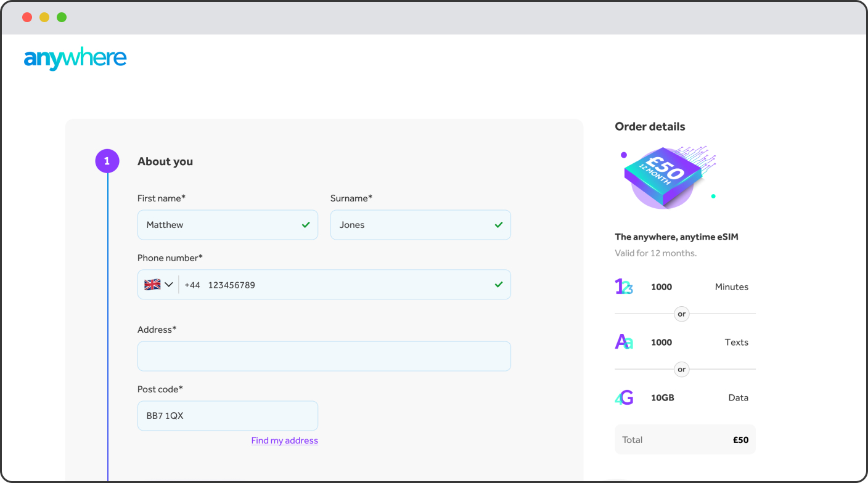Click the Order details heading
Image resolution: width=868 pixels, height=483 pixels.
650,126
